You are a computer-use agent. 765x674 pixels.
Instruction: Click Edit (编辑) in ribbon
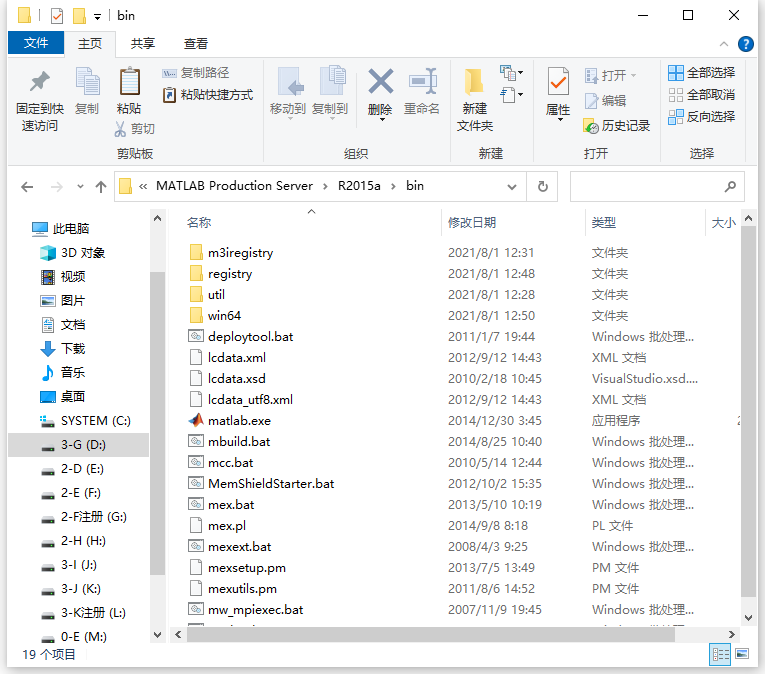point(605,101)
